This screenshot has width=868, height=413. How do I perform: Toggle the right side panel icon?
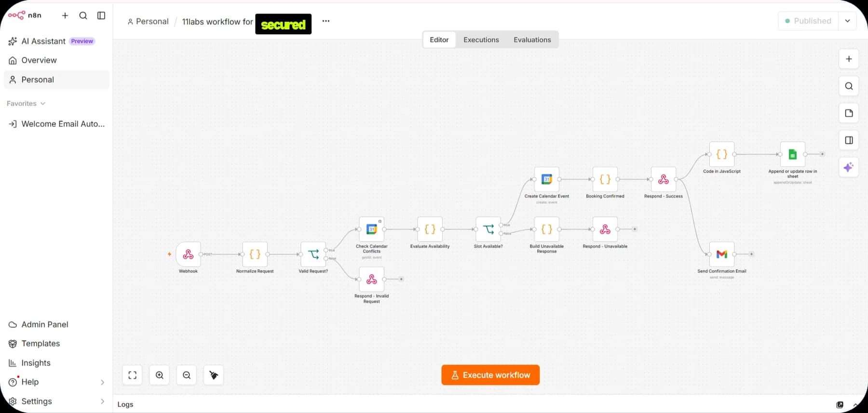[x=849, y=140]
